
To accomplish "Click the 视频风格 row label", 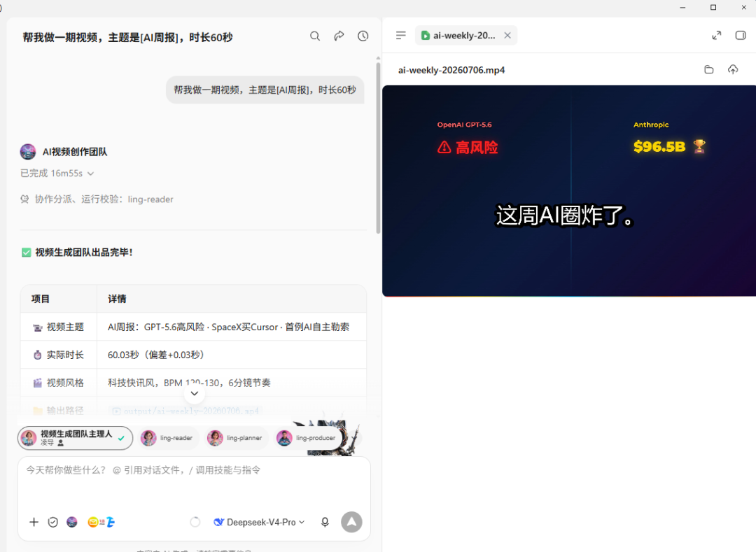I will [x=58, y=383].
